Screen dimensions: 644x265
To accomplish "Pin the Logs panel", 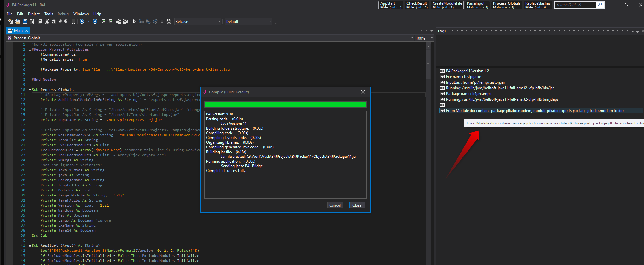I will point(637,31).
